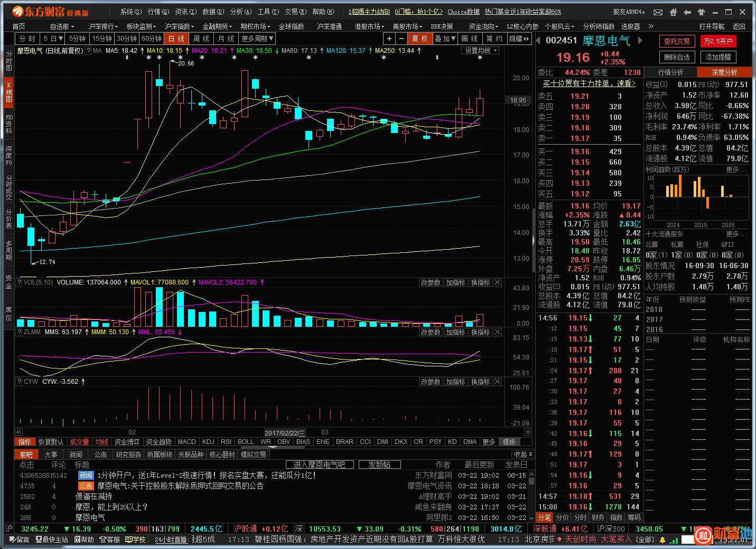756x549 pixels.
Task: Open 学校 school in status bar
Action: click(135, 539)
